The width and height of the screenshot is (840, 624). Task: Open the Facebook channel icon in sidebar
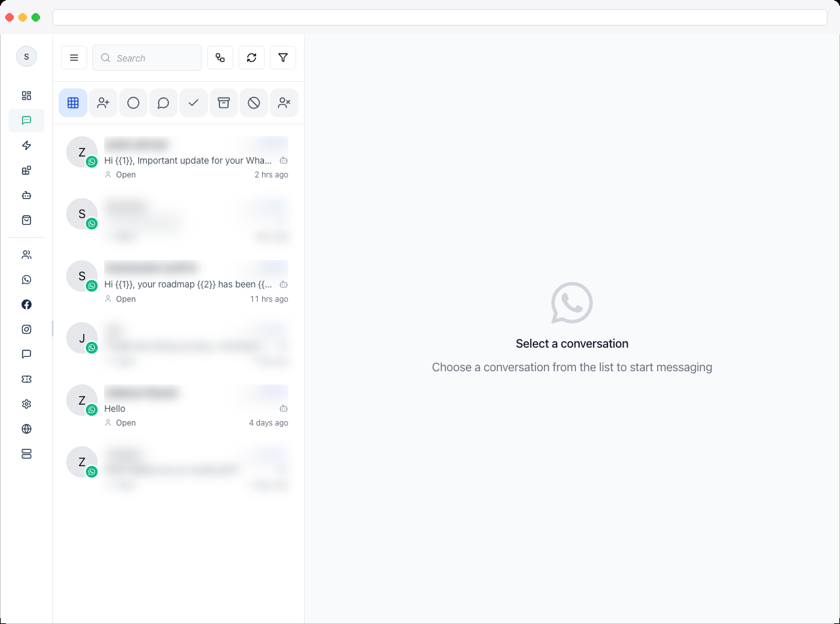pos(26,304)
